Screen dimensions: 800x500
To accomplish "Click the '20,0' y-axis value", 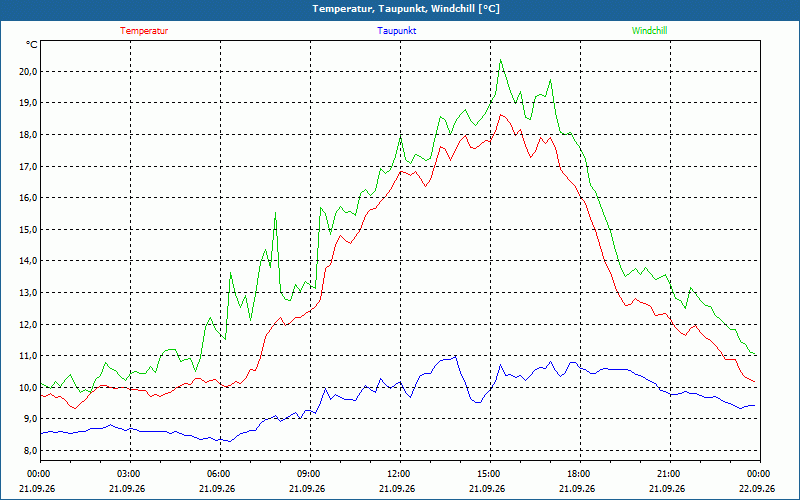I will pyautogui.click(x=29, y=71).
